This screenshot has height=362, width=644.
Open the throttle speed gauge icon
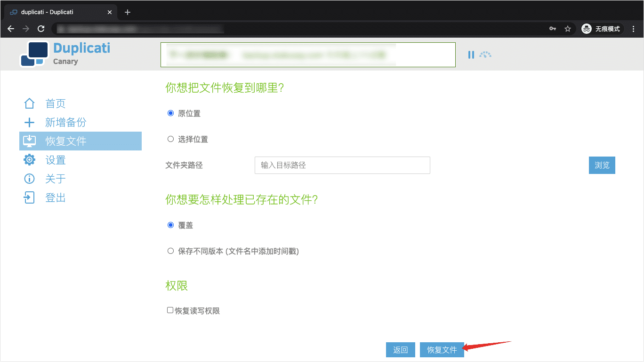pyautogui.click(x=485, y=55)
